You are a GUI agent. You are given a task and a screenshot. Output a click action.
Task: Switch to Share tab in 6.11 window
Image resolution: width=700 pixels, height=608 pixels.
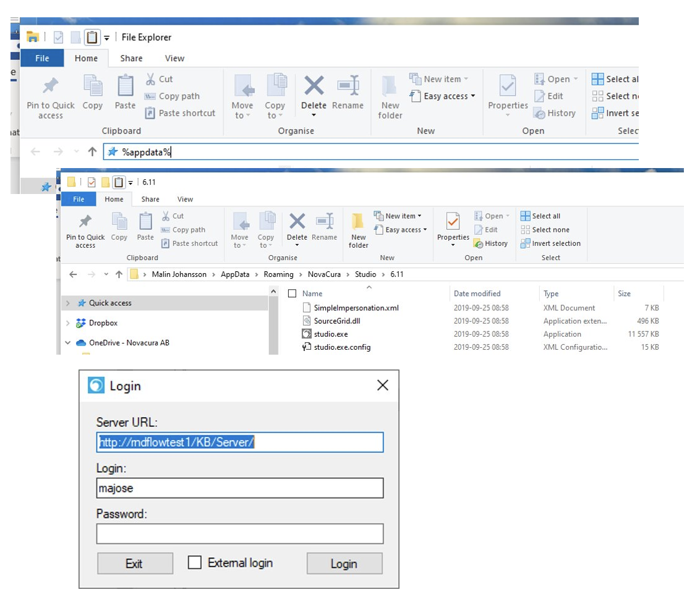(150, 199)
